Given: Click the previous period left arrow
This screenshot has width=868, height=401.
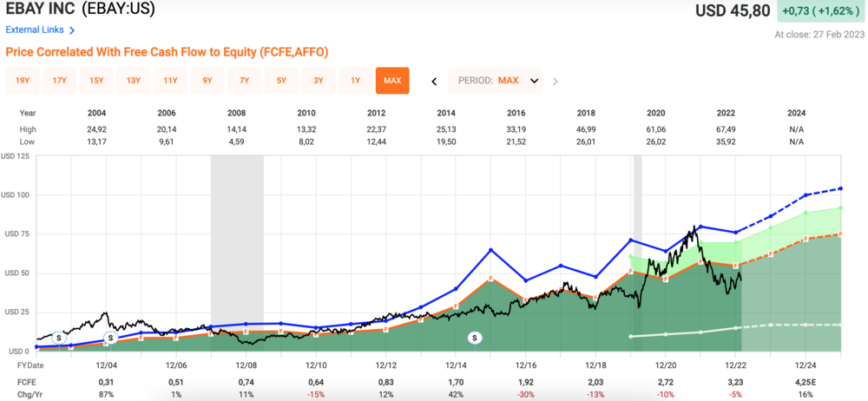Looking at the screenshot, I should tap(434, 81).
